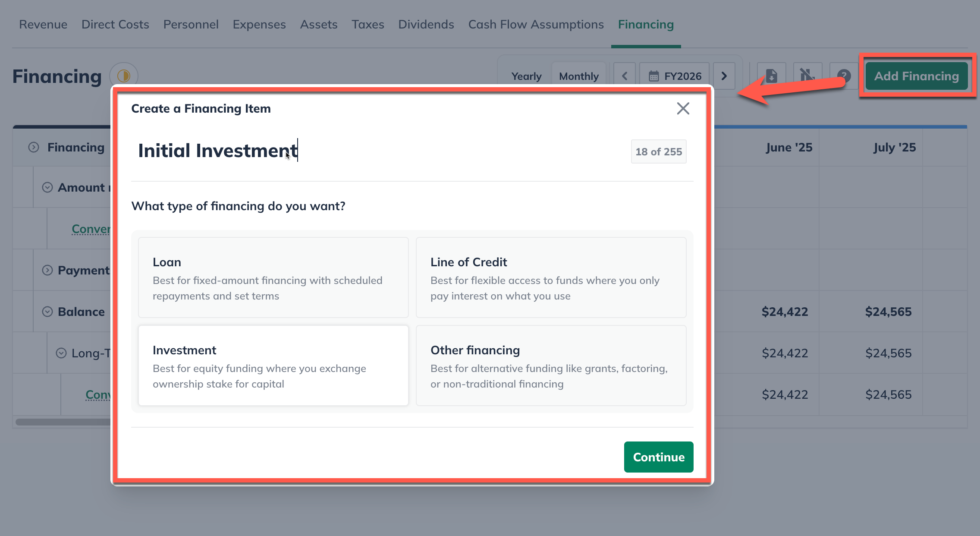
Task: Switch view to Monthly
Action: point(578,76)
